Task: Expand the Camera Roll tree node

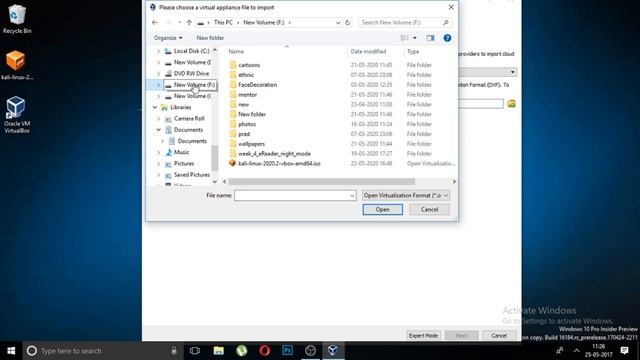Action: click(x=158, y=119)
